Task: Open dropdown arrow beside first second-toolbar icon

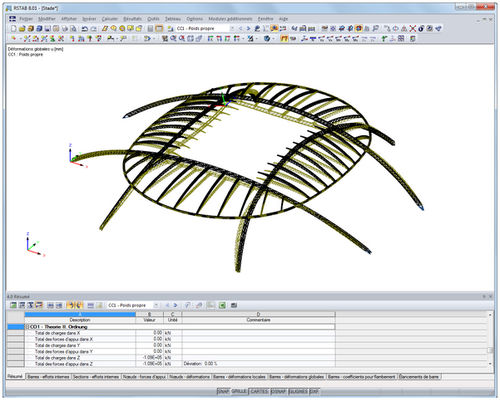Action: (20, 39)
